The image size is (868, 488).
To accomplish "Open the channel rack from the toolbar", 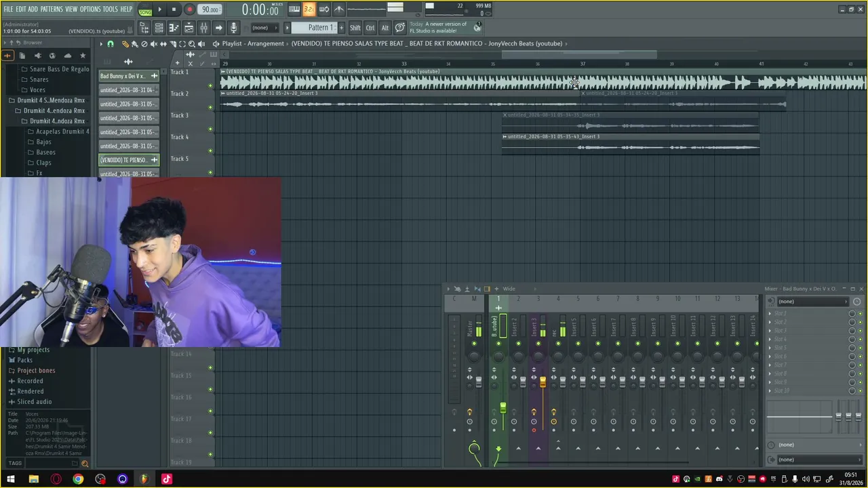I will tap(159, 28).
